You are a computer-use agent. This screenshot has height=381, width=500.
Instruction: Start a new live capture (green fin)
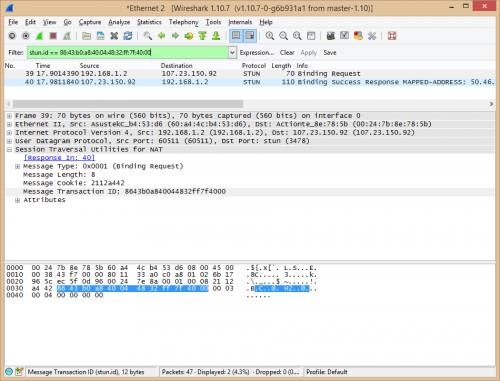tap(39, 36)
